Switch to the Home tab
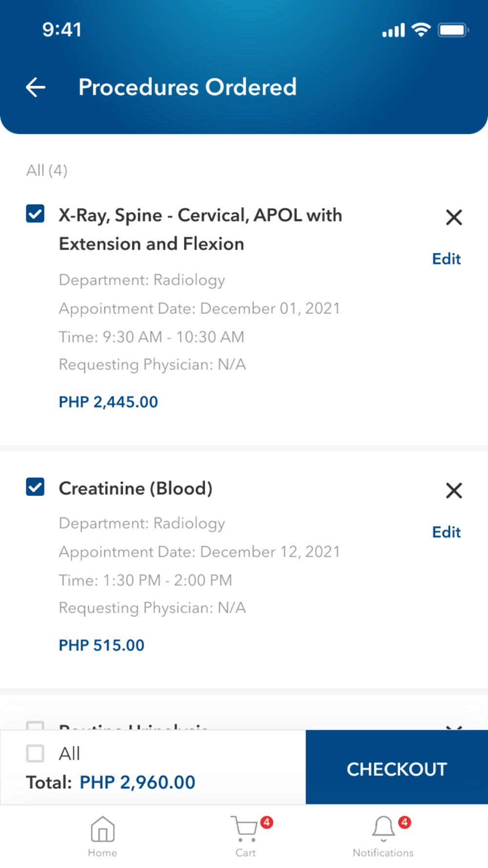The height and width of the screenshot is (868, 488). click(102, 836)
